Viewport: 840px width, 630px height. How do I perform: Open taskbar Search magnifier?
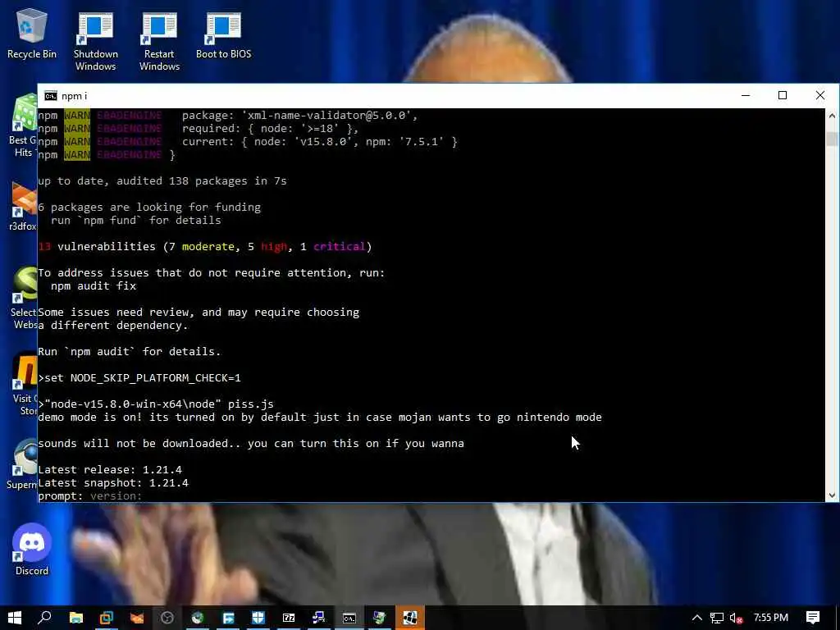tap(45, 618)
